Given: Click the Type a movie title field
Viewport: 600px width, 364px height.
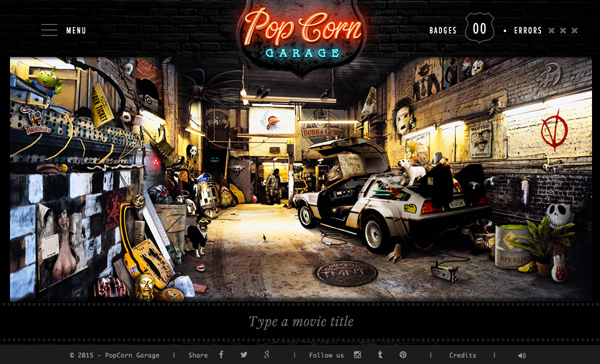Looking at the screenshot, I should (x=301, y=322).
